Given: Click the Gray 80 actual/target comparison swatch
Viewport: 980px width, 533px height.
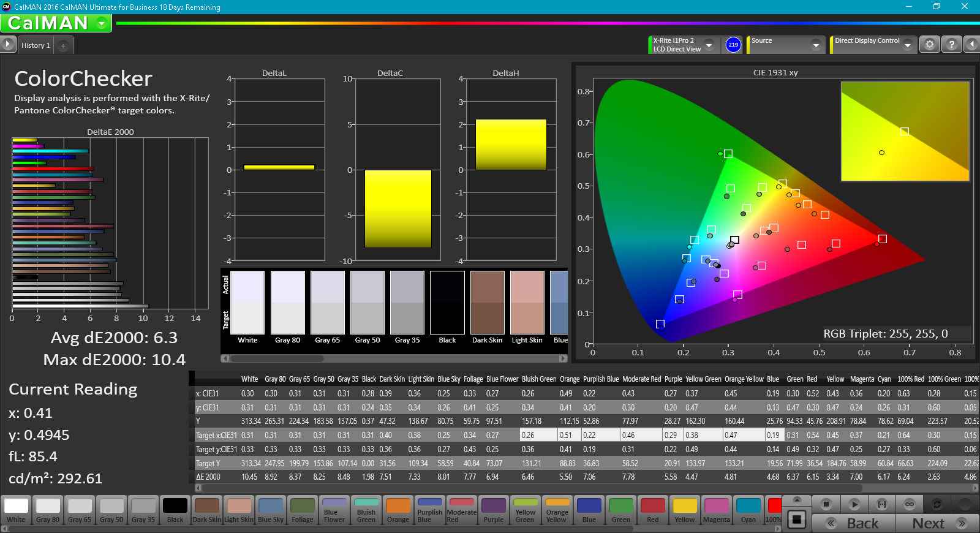Looking at the screenshot, I should click(288, 303).
